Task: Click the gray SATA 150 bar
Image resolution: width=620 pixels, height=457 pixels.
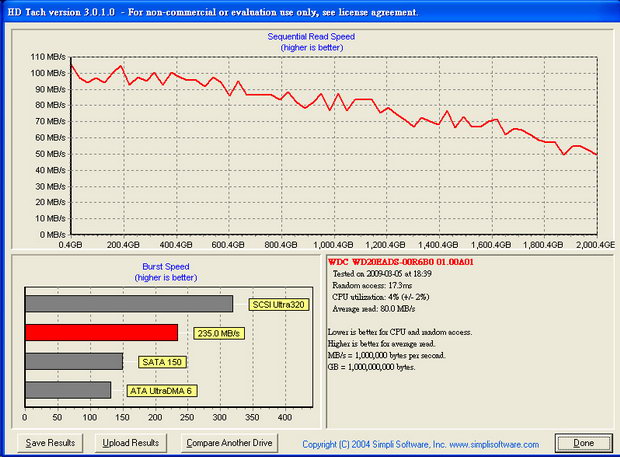Action: pos(74,361)
